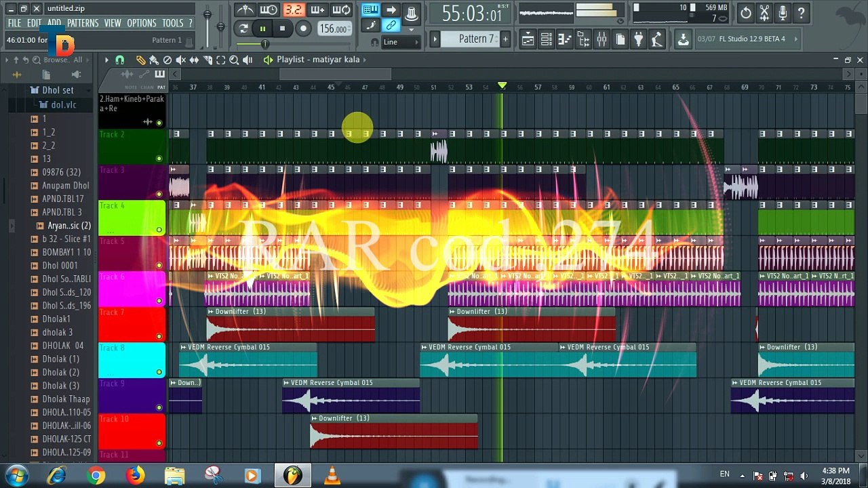Image resolution: width=868 pixels, height=488 pixels.
Task: Select the playlist pencil draw tool
Action: pyautogui.click(x=140, y=60)
